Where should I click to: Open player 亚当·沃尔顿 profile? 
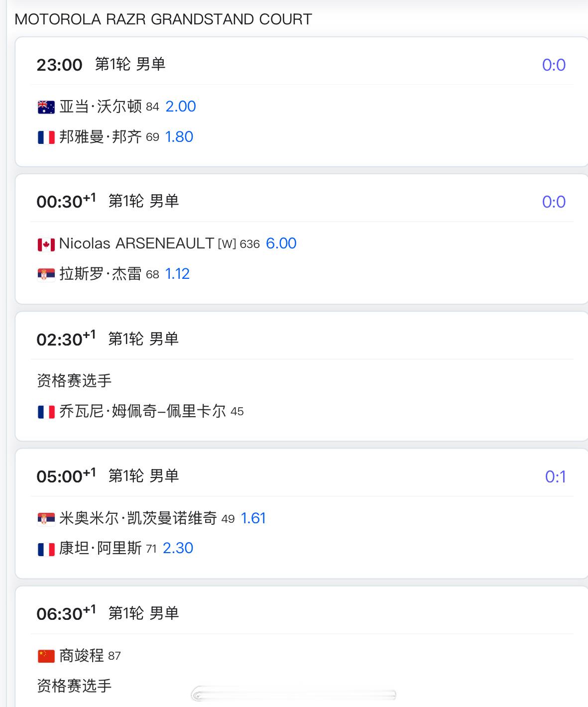tap(101, 107)
